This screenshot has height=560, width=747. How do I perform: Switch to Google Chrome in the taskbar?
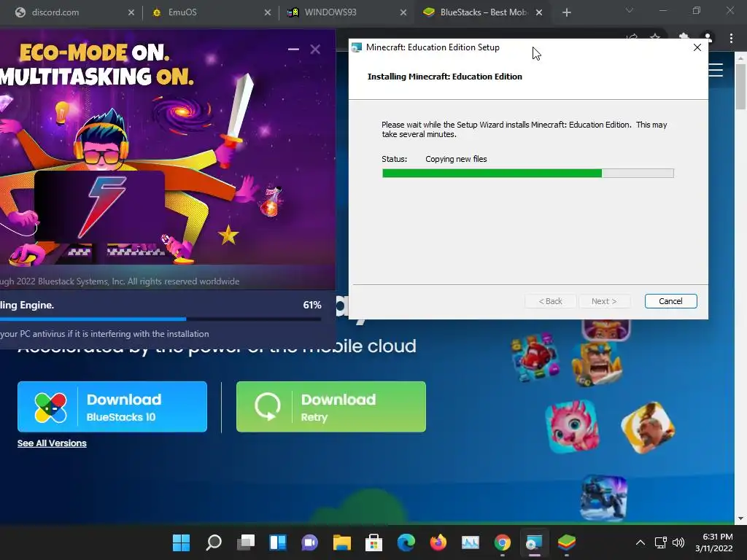pos(502,542)
